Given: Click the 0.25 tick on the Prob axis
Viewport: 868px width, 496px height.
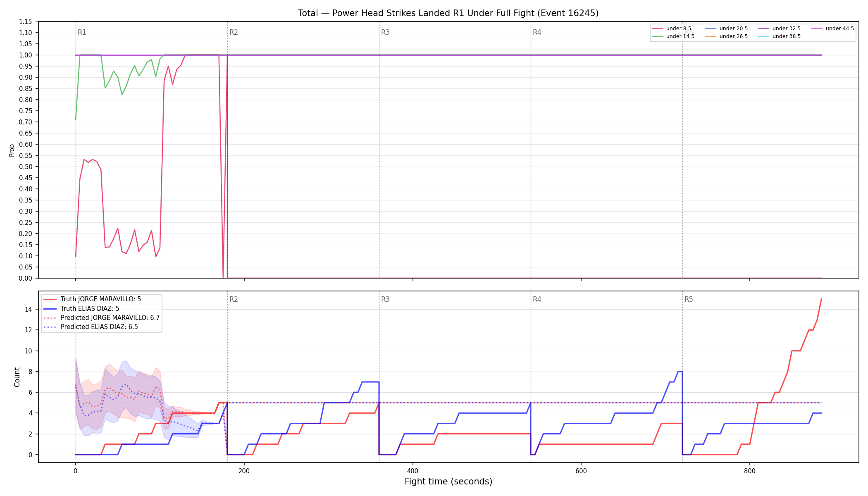Looking at the screenshot, I should 26,222.
